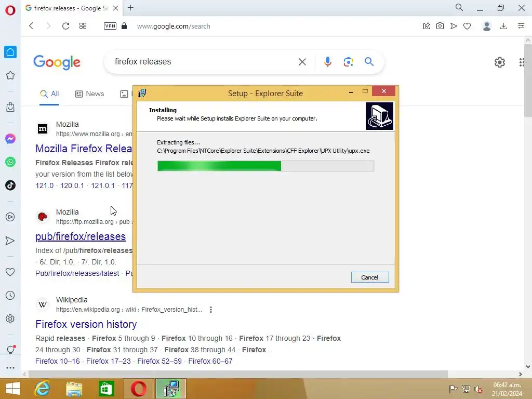Screen dimensions: 532x399
Task: Switch to the News results tab
Action: (89, 94)
